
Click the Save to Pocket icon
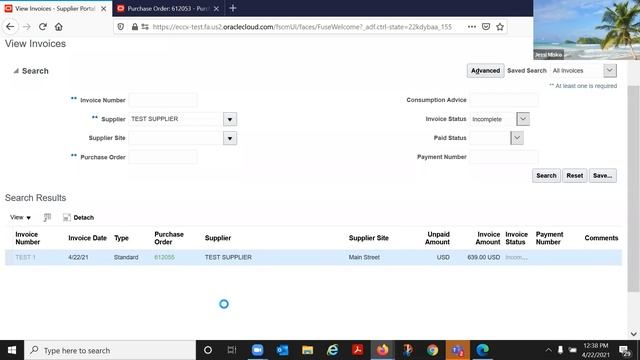(x=486, y=27)
